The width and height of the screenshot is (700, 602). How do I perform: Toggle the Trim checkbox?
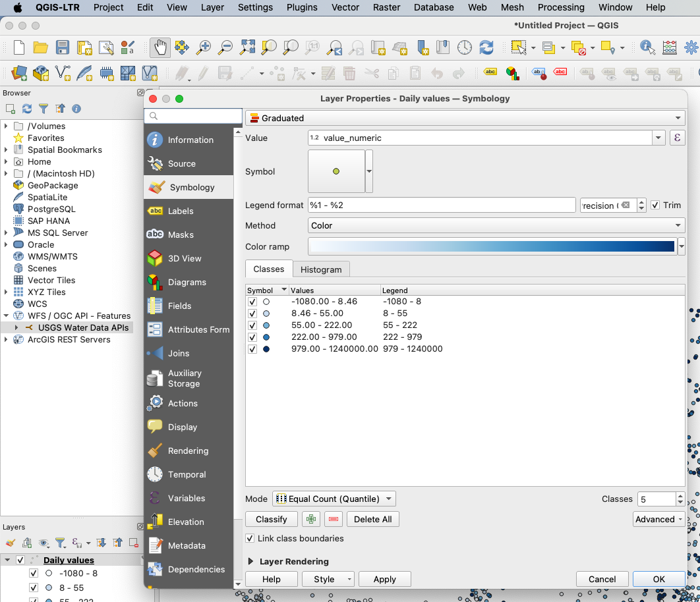click(x=655, y=205)
